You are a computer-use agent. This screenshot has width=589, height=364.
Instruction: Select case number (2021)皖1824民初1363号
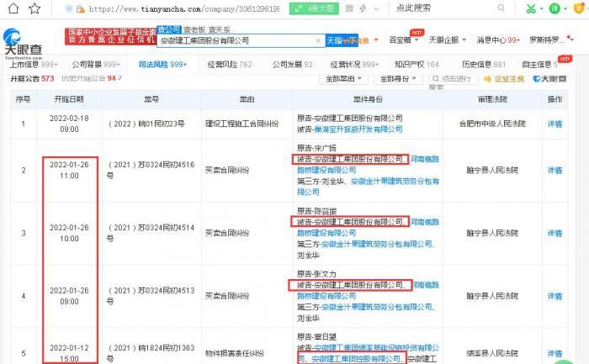pyautogui.click(x=151, y=354)
